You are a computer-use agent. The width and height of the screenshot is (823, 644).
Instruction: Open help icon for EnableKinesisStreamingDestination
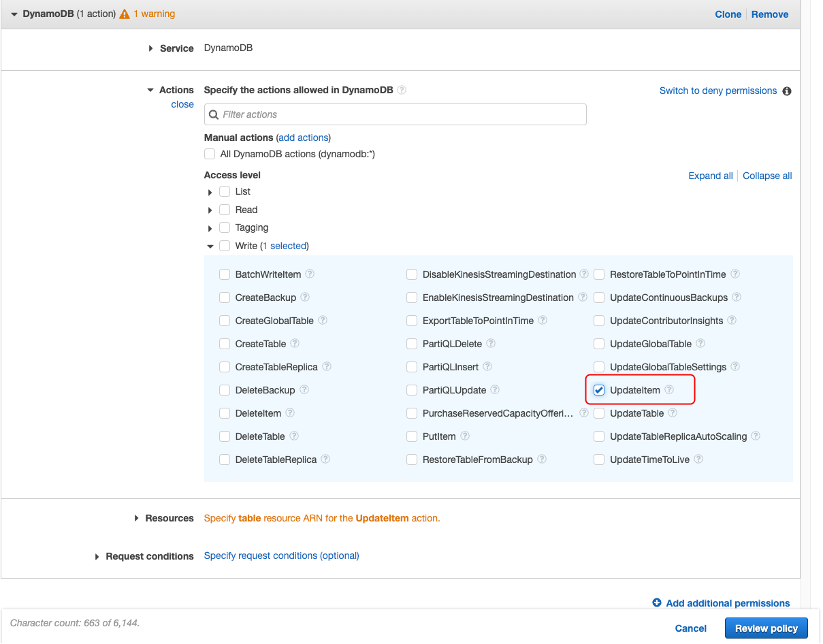583,297
